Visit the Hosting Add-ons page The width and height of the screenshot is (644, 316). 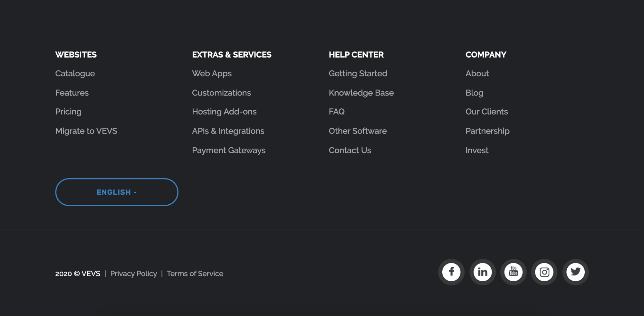[224, 112]
